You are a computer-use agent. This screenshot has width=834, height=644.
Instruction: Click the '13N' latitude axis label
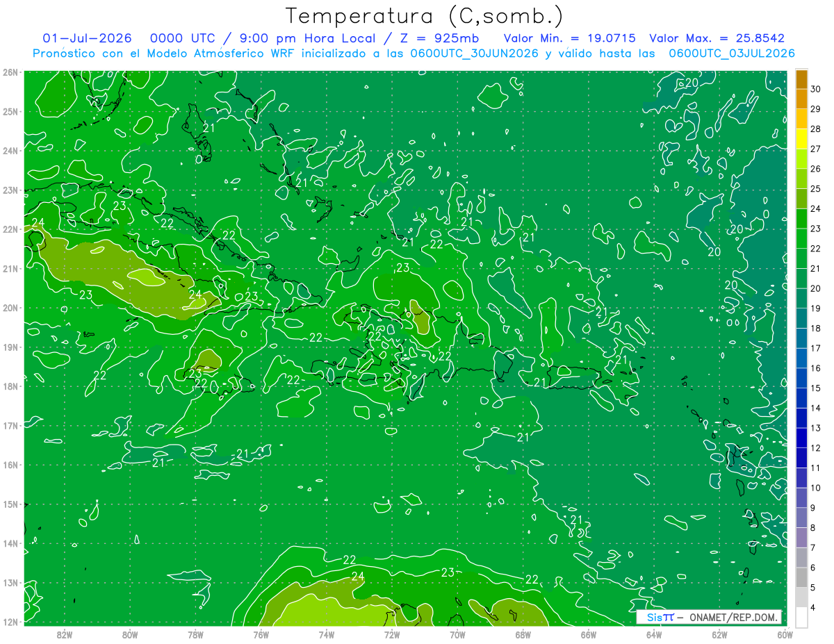10,582
